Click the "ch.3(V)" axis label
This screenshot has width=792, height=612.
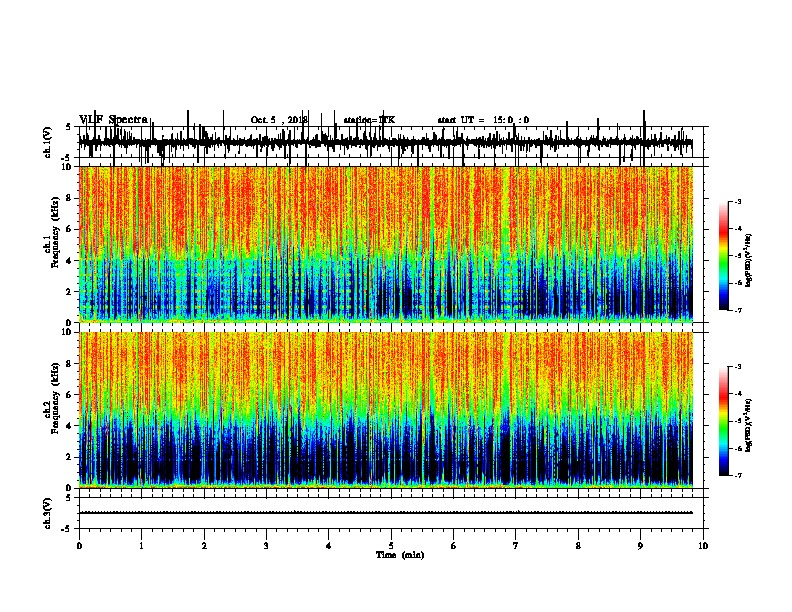48,513
